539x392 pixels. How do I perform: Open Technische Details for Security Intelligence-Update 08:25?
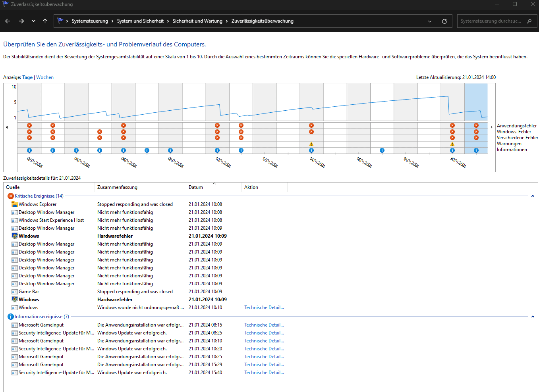[x=264, y=333]
